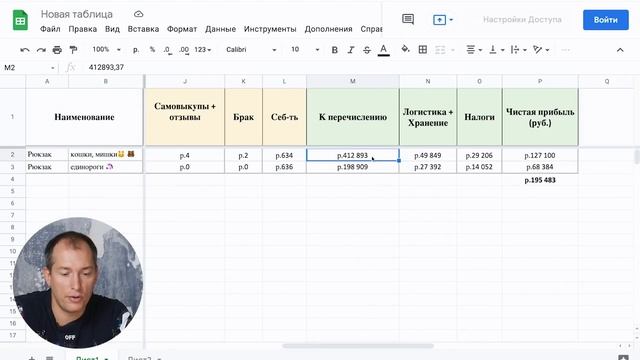Screen dimensions: 640x360
Task: Click the Новая таблица document title
Action: [77, 14]
